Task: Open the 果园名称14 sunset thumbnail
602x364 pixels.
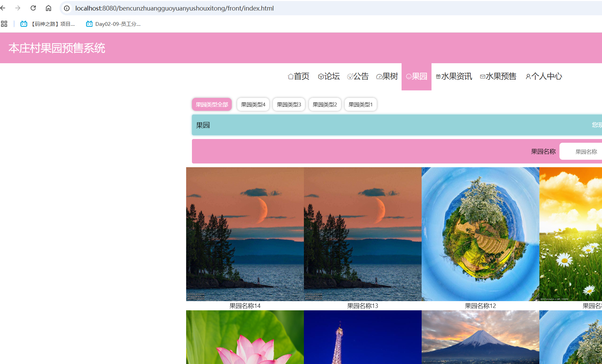Action: (x=245, y=234)
